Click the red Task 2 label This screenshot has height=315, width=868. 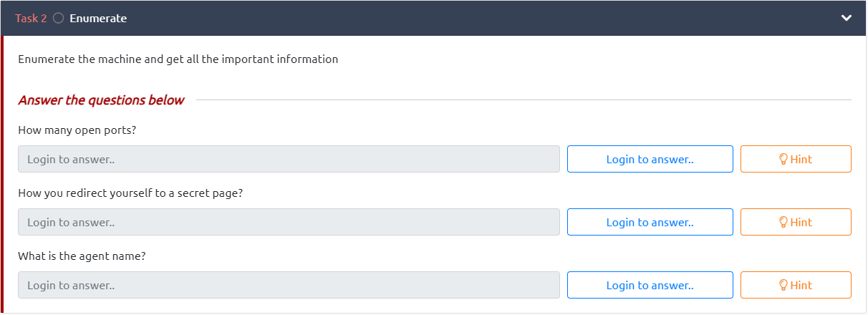[x=31, y=19]
